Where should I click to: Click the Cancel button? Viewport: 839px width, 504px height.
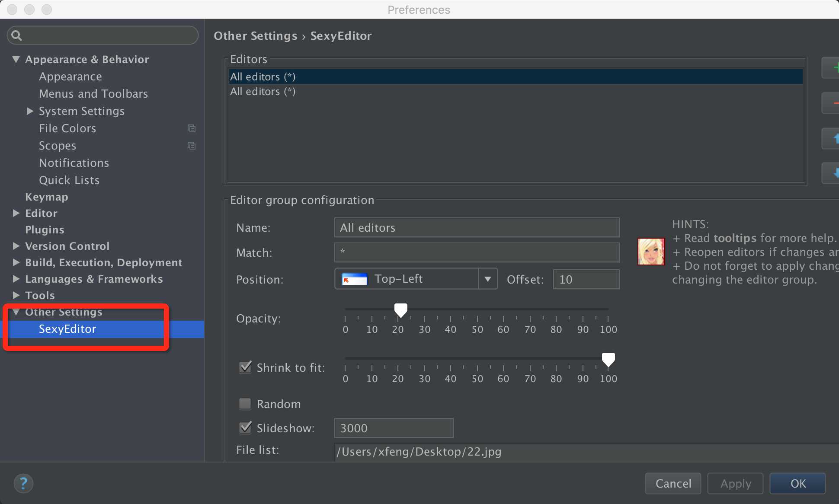[x=673, y=483]
